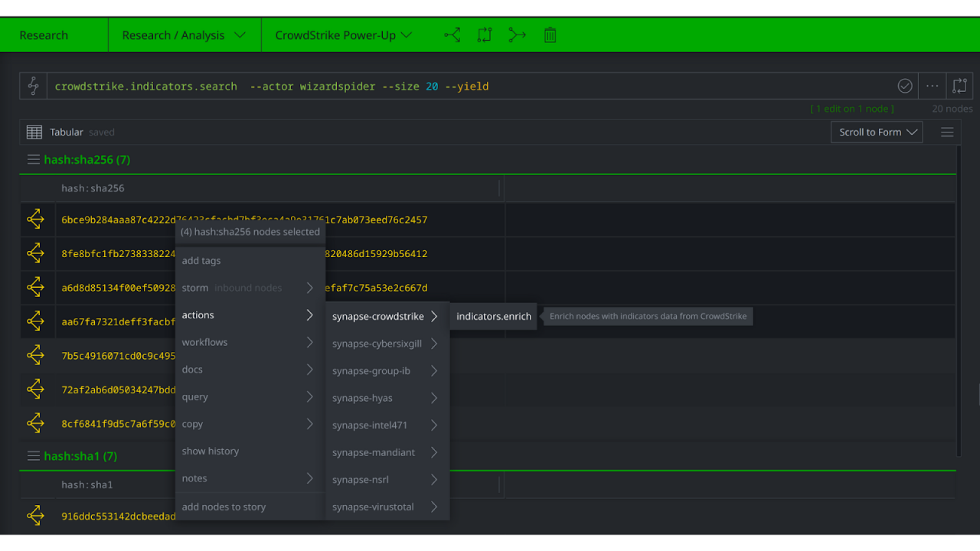Click the trash can delete icon
This screenshot has width=980, height=551.
click(550, 35)
